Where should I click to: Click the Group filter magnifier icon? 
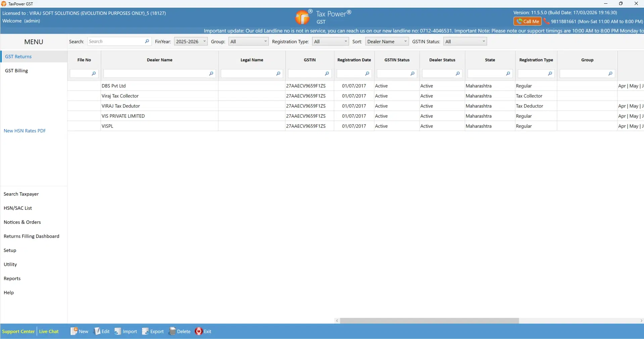[x=610, y=73]
